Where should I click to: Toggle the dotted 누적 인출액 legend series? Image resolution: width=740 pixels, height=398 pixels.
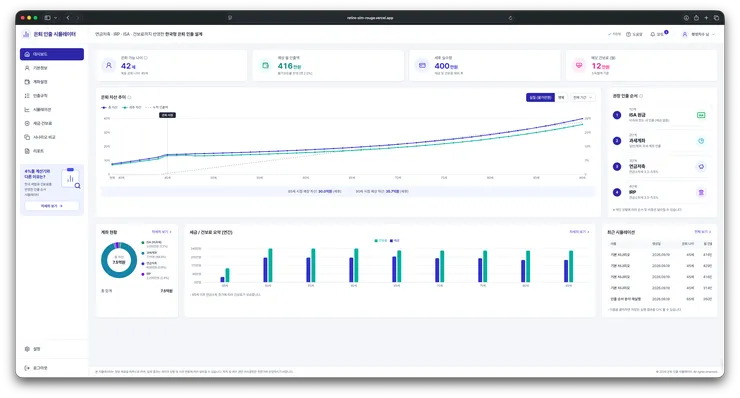pyautogui.click(x=157, y=108)
